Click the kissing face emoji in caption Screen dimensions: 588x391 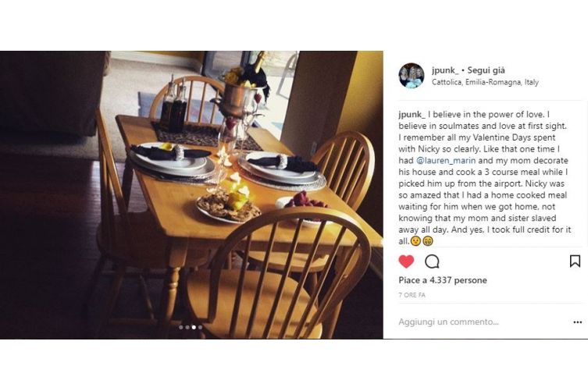(416, 241)
